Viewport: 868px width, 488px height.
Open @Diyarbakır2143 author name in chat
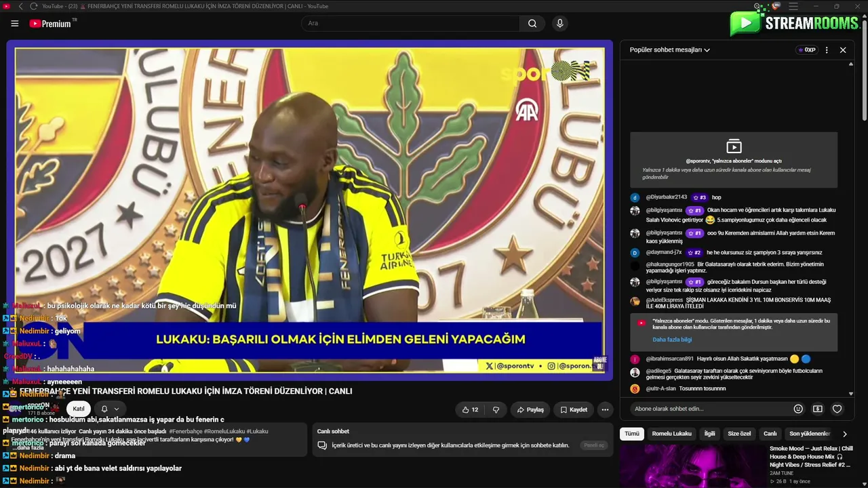(x=667, y=197)
